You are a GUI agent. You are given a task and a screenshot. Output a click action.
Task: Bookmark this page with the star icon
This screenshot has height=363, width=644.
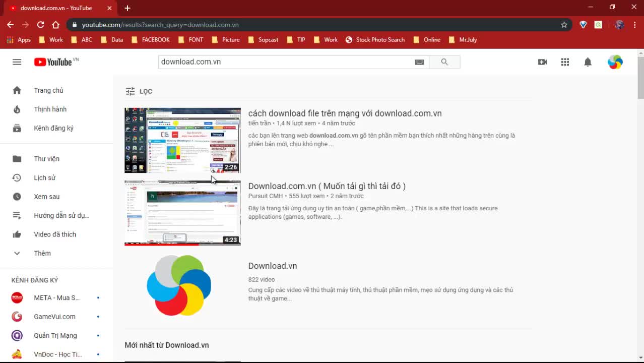point(564,25)
